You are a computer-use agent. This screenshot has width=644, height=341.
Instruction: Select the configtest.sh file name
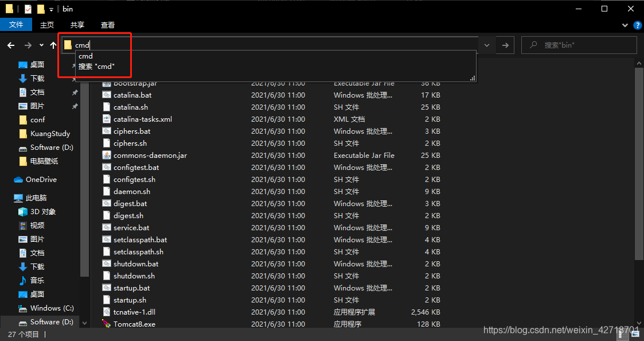(x=134, y=179)
